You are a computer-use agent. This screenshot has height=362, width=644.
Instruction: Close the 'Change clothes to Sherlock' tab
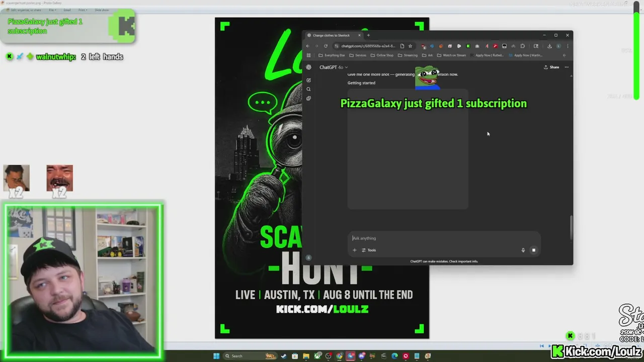click(x=359, y=35)
